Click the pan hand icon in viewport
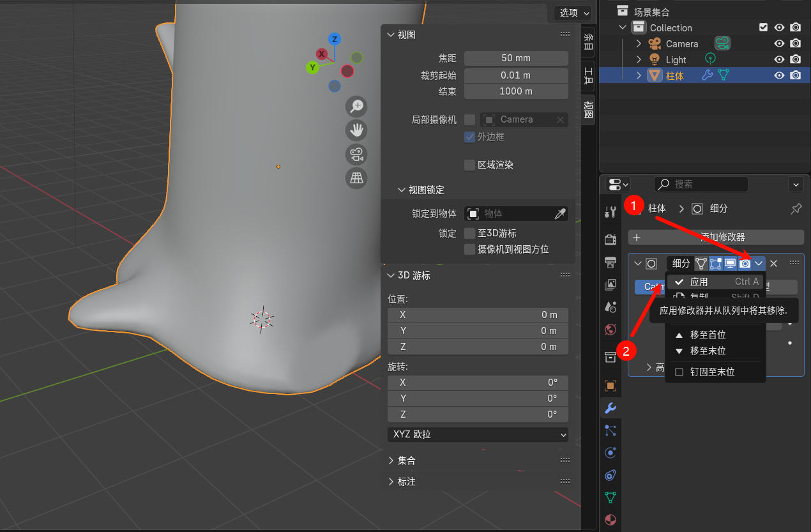The width and height of the screenshot is (811, 532). [x=356, y=130]
